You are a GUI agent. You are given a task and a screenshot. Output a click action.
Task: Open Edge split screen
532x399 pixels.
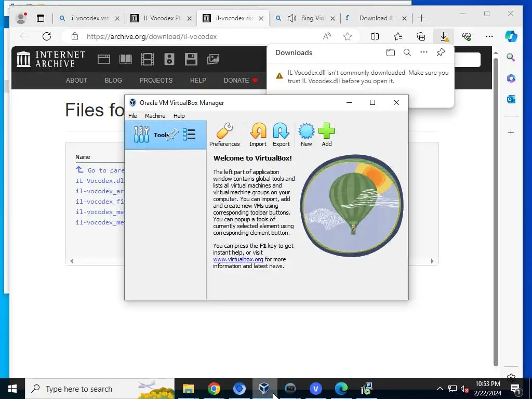(x=375, y=36)
